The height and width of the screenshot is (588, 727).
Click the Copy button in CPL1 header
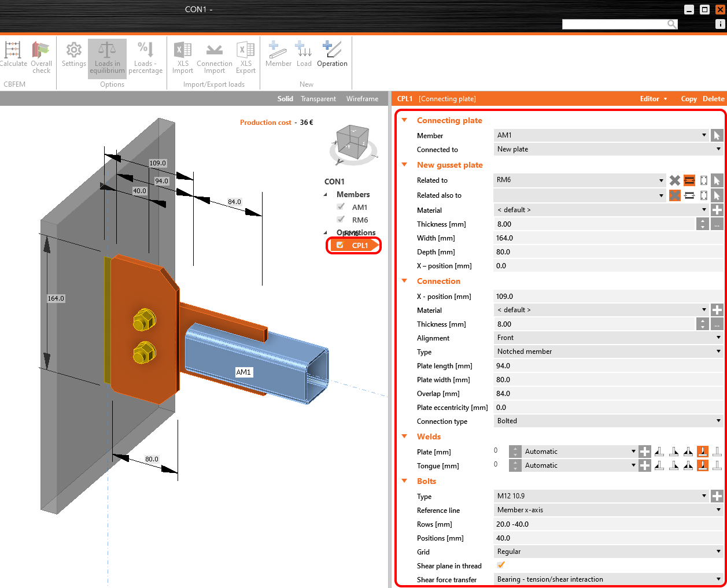point(688,99)
